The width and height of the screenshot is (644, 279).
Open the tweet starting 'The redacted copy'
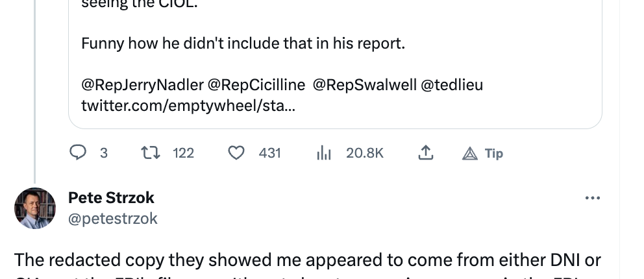(308, 260)
